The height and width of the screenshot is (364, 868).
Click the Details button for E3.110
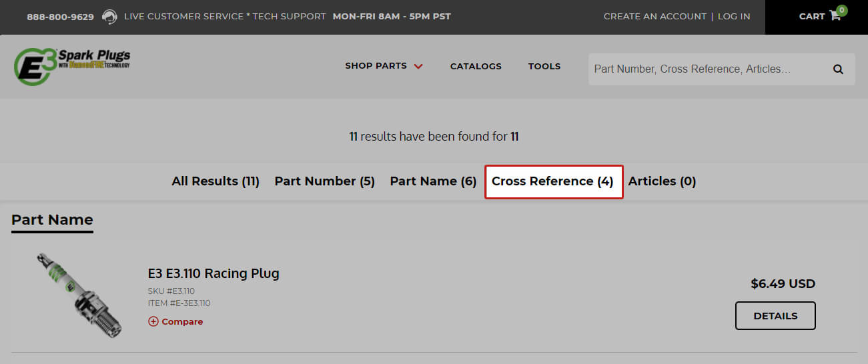tap(775, 316)
